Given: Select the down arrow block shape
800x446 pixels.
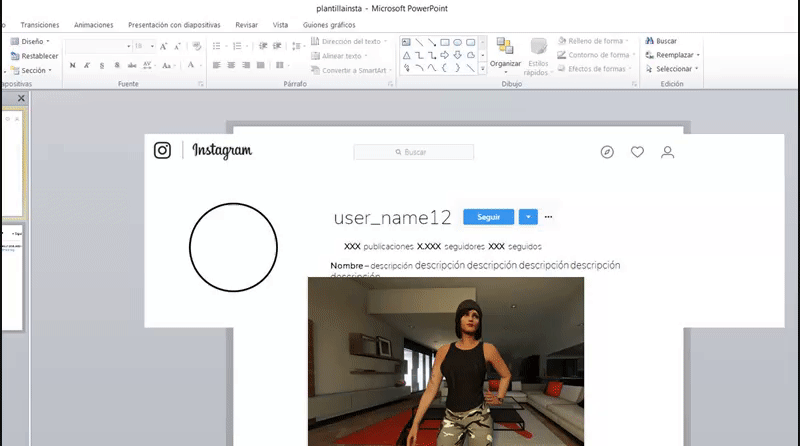Looking at the screenshot, I should (458, 55).
